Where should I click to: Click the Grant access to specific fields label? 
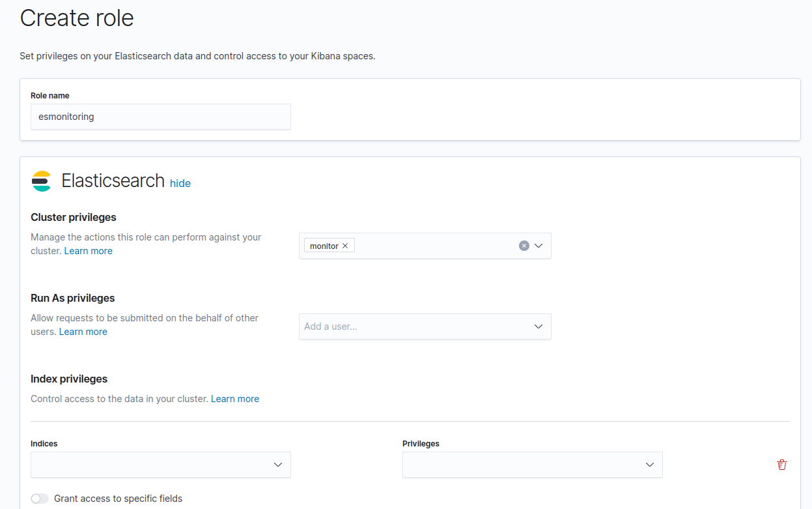click(x=118, y=499)
